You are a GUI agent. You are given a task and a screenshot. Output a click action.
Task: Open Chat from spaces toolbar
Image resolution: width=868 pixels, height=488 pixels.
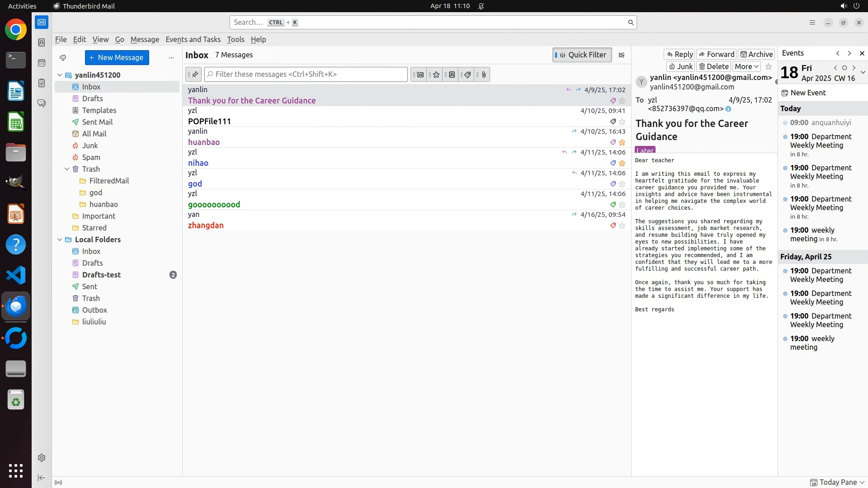pyautogui.click(x=42, y=103)
